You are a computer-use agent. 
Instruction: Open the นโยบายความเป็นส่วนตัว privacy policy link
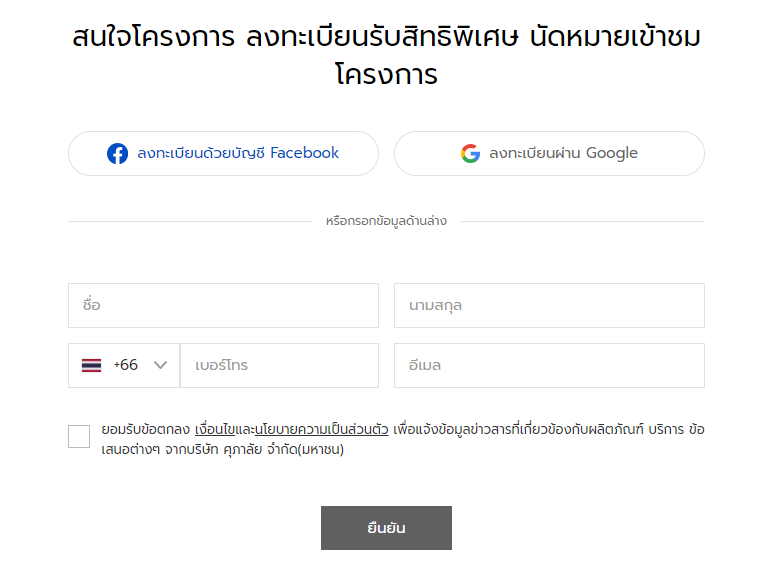tap(322, 430)
